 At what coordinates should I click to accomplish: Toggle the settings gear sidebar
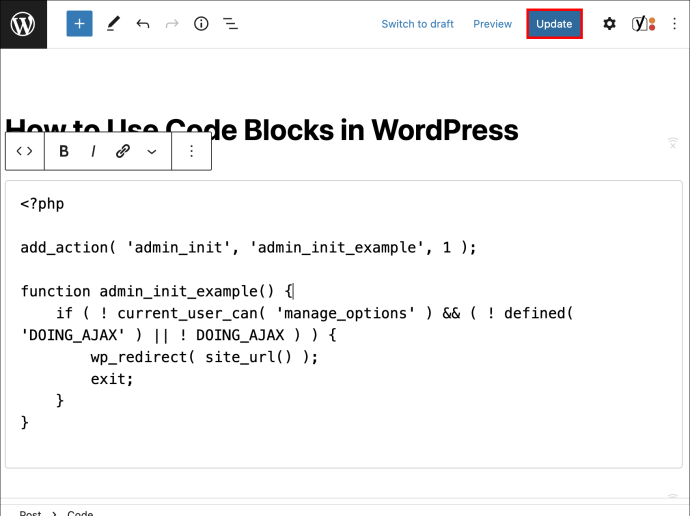609,24
